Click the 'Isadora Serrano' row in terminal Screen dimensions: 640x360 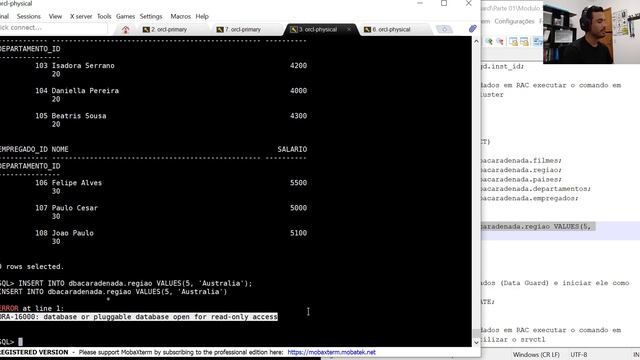point(153,66)
